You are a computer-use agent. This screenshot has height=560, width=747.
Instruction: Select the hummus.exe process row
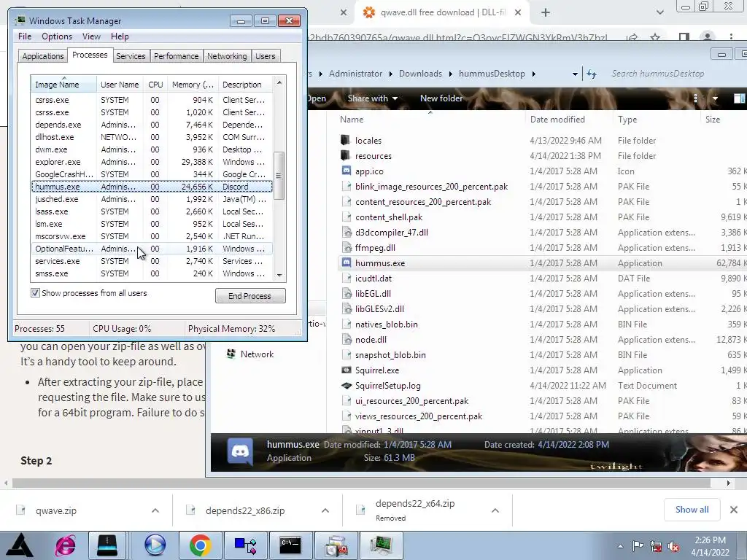pos(152,187)
